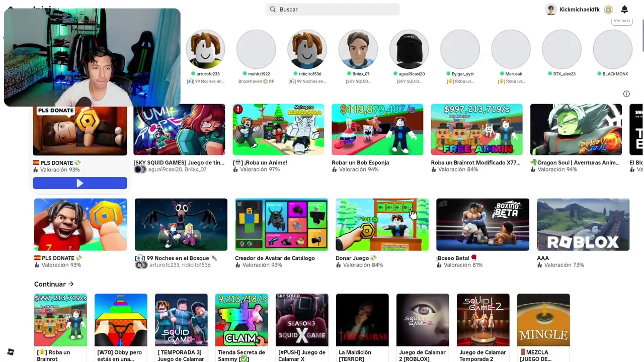Click the Donar Juego title text
The image size is (644, 362).
[356, 258]
